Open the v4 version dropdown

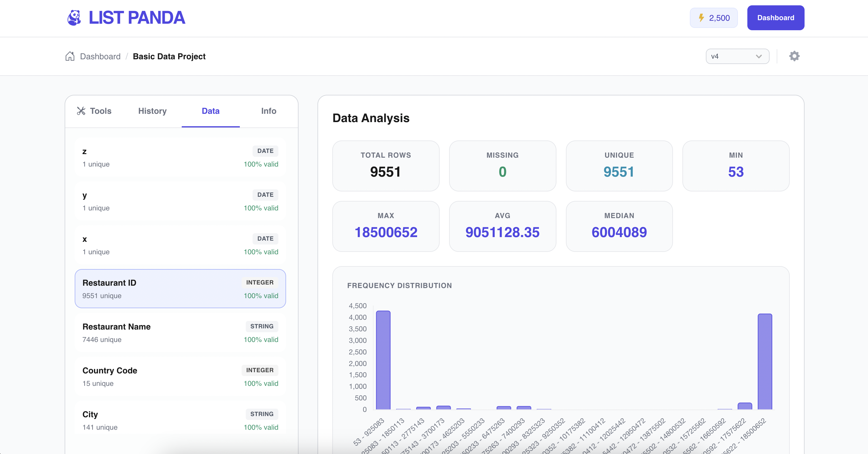coord(737,56)
